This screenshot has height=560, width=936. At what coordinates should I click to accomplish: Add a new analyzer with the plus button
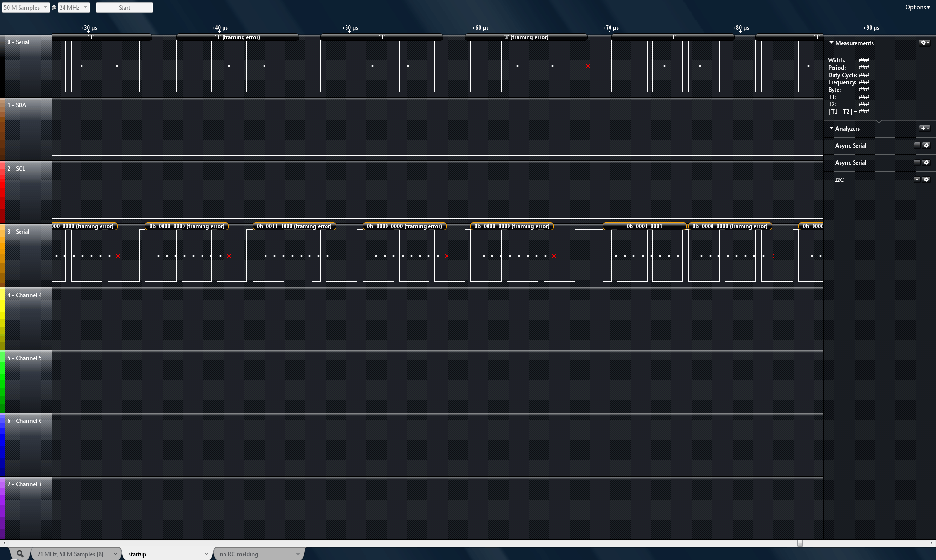tap(924, 128)
